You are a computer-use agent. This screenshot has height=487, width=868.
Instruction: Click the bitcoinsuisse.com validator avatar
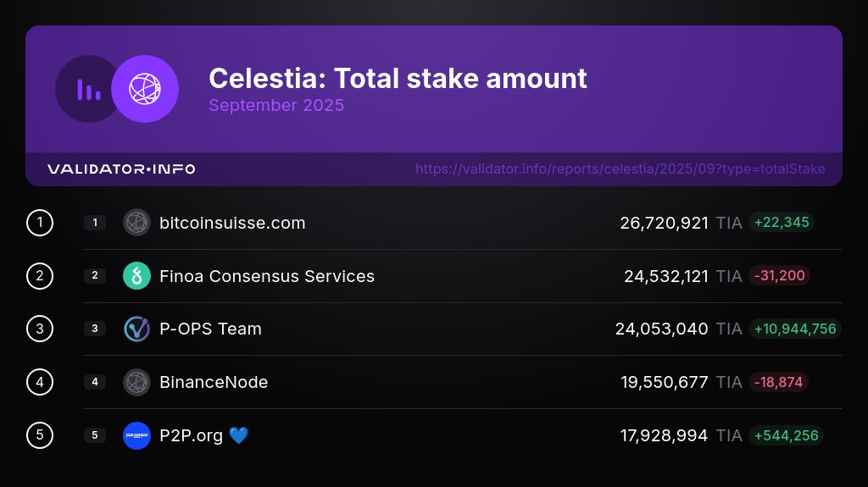[136, 223]
